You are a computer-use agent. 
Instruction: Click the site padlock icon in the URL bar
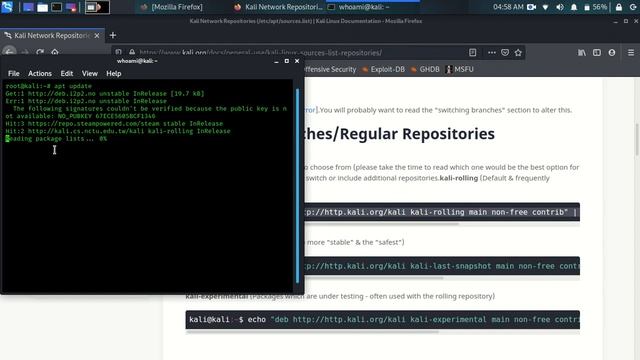point(132,52)
